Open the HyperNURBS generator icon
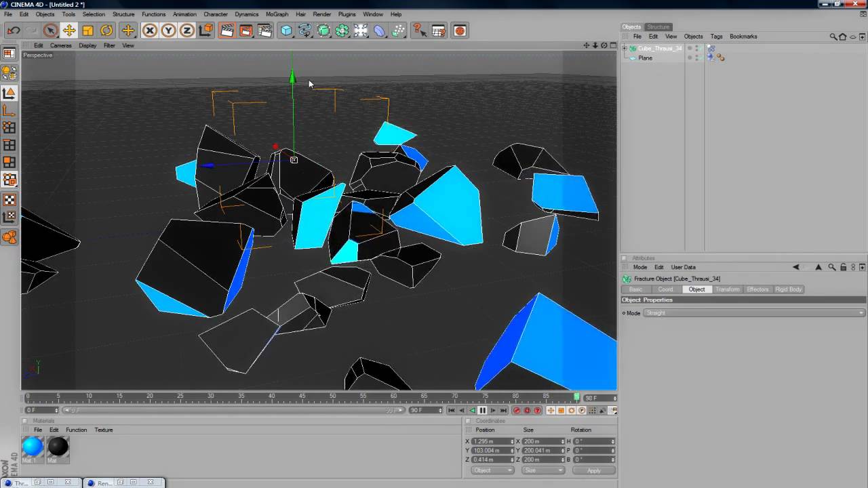Viewport: 868px width, 488px height. click(x=323, y=30)
